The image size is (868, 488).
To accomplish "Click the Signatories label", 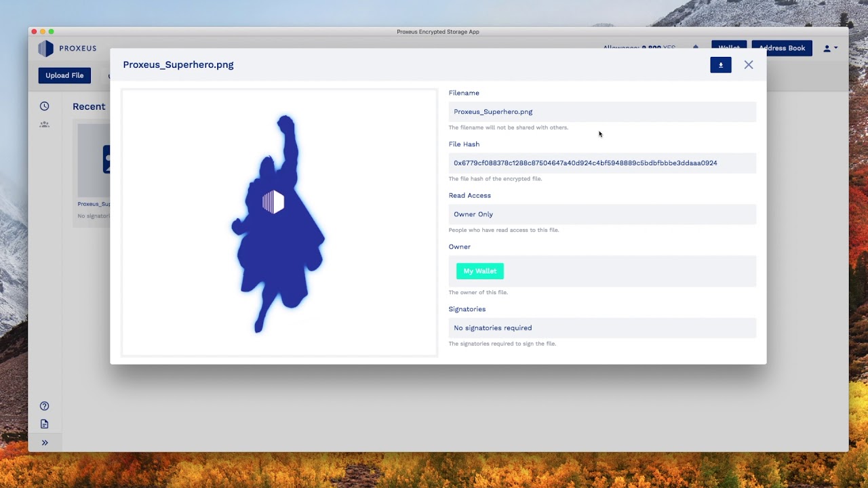I will coord(467,309).
